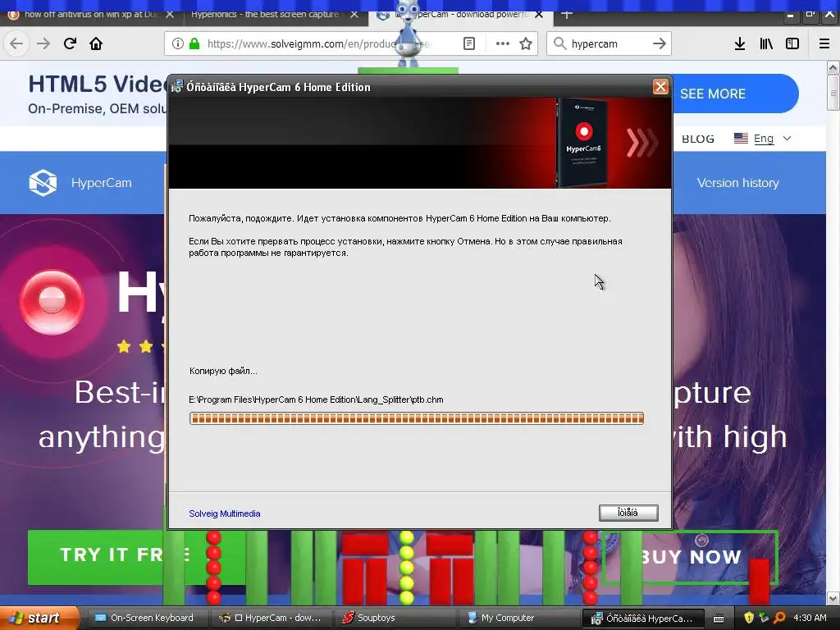
Task: Click the installer cancel button
Action: [x=628, y=513]
